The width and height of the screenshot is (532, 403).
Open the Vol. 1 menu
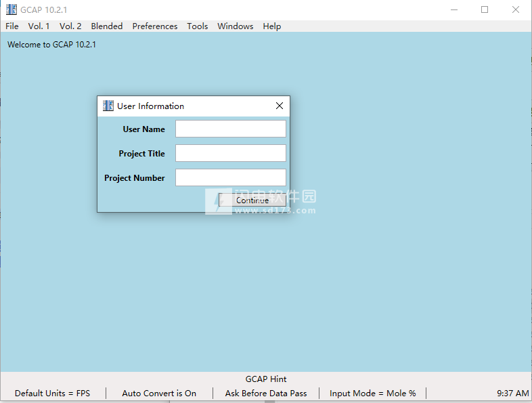click(39, 26)
